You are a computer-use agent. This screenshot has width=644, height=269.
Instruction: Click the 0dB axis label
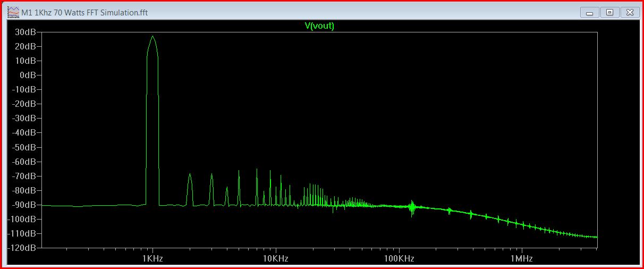pyautogui.click(x=28, y=75)
